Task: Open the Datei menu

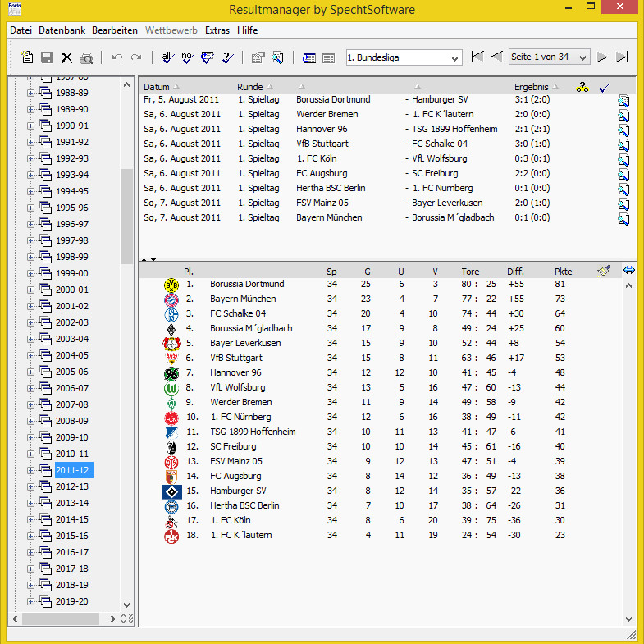Action: (21, 30)
